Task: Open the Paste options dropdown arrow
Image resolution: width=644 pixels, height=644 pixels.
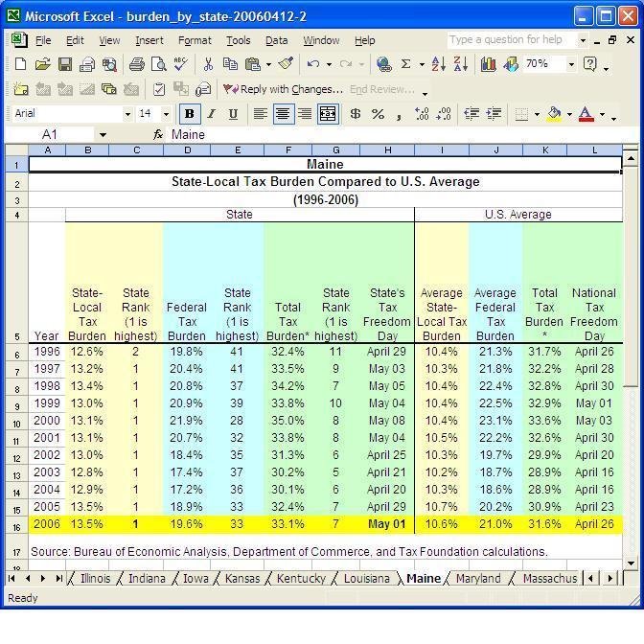Action: pos(268,64)
